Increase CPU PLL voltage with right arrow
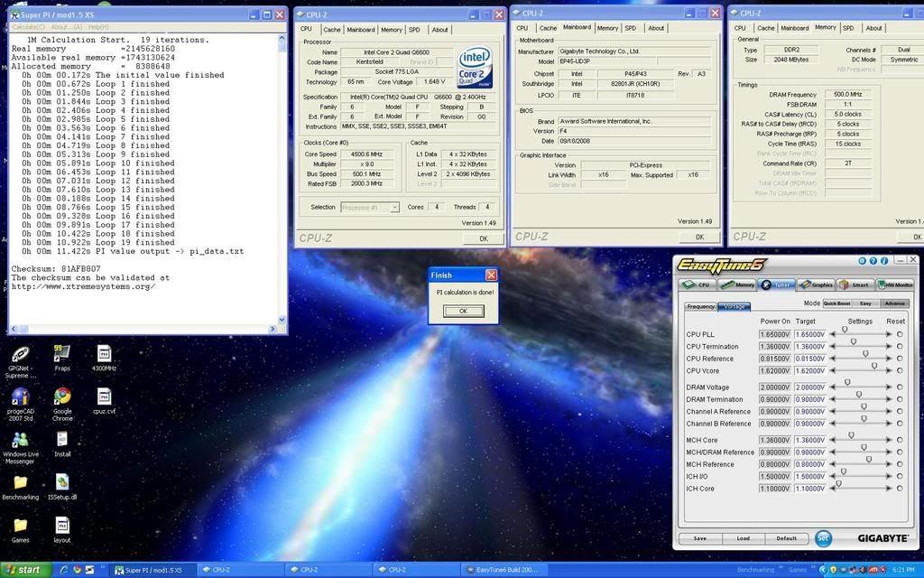The image size is (924, 578). [x=889, y=334]
